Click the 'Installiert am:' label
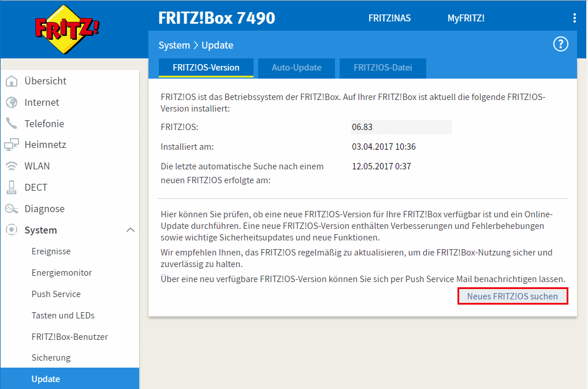The width and height of the screenshot is (588, 389). tap(187, 147)
